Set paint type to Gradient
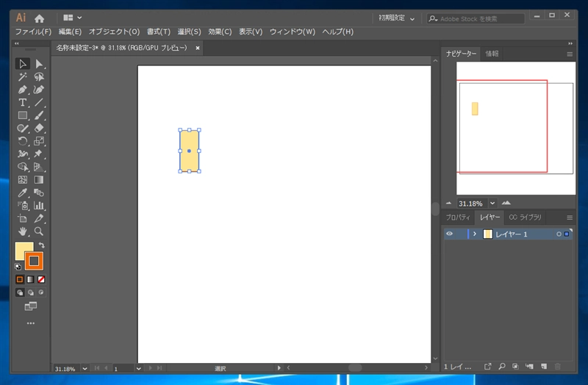The height and width of the screenshot is (385, 588). 30,279
